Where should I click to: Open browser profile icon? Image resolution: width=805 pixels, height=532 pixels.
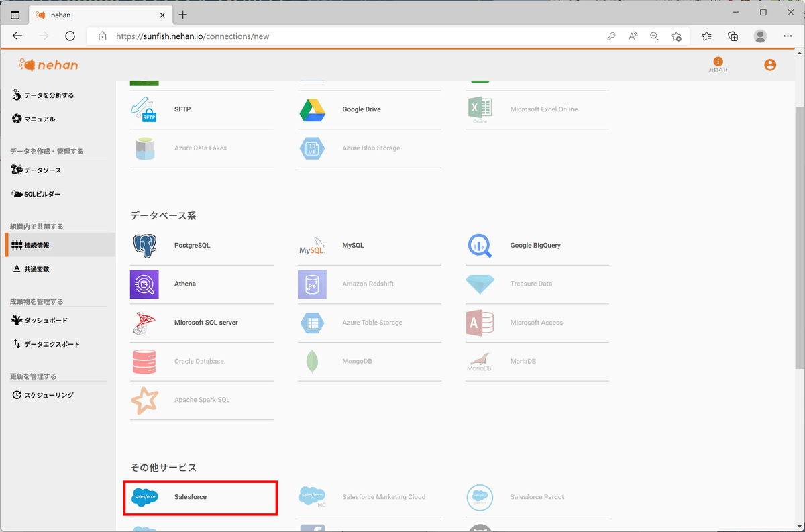tap(760, 36)
